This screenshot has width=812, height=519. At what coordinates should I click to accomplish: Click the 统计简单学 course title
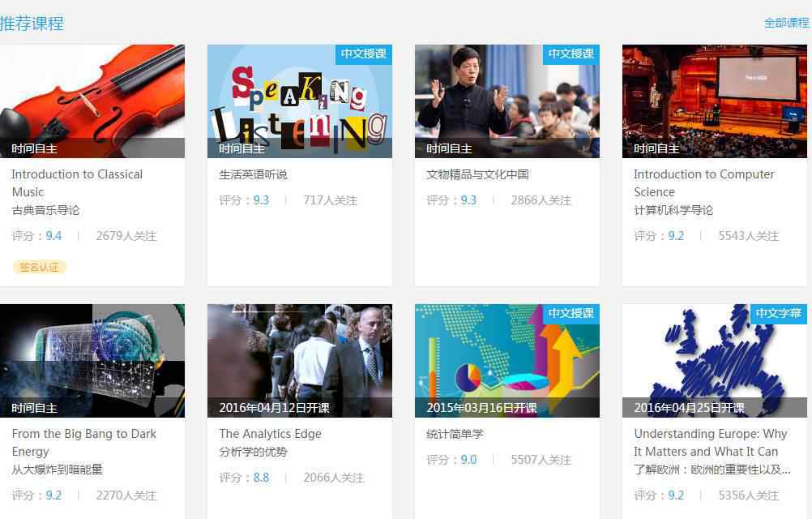455,434
